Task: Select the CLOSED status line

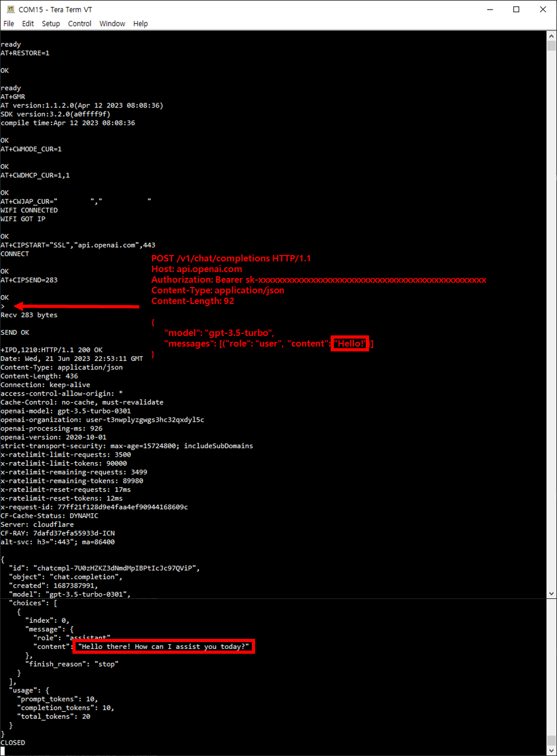Action: (x=13, y=743)
